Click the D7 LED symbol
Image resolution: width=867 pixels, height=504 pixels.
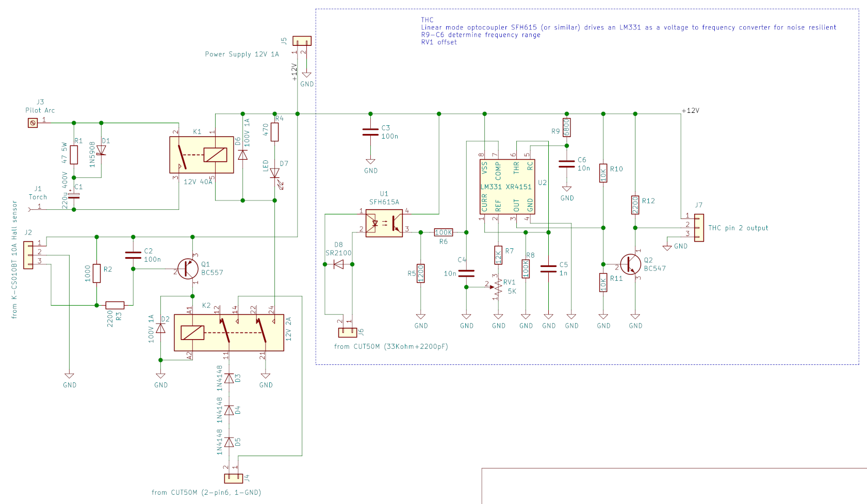(275, 174)
